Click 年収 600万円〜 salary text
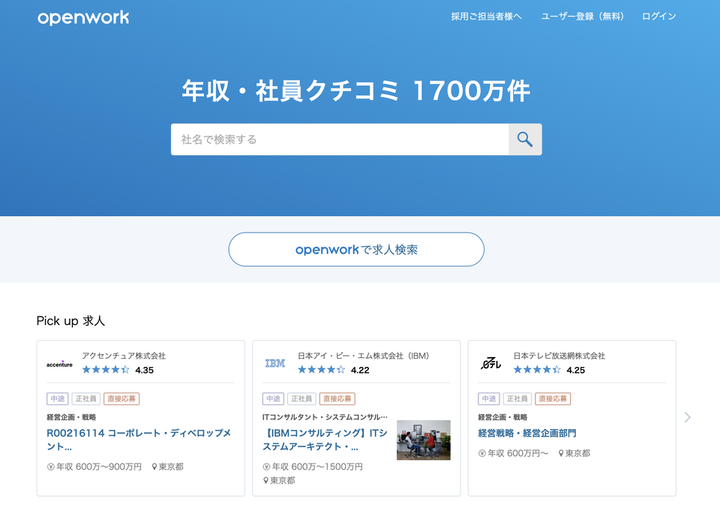 click(518, 453)
